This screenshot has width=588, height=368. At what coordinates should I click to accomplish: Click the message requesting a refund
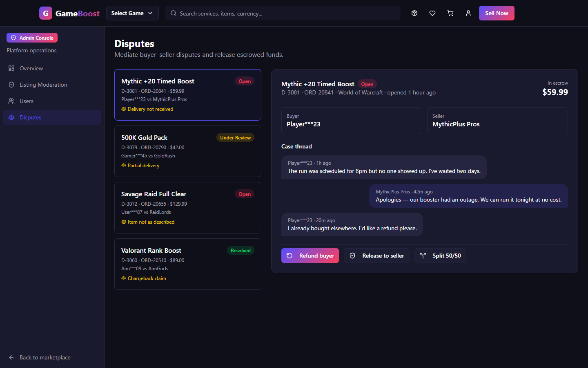pyautogui.click(x=352, y=224)
